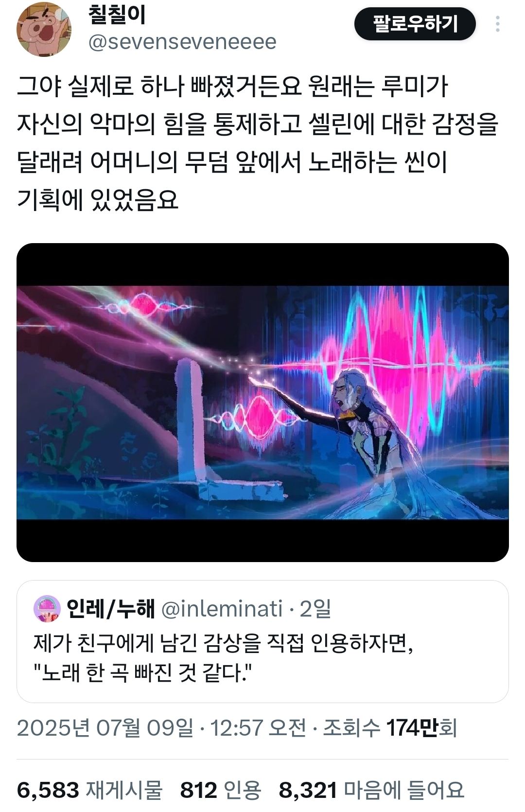View the 8,321 마음에 들어요 likes list
This screenshot has width=525, height=812.
click(371, 790)
